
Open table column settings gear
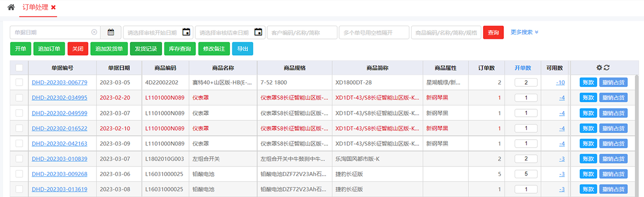[599, 68]
